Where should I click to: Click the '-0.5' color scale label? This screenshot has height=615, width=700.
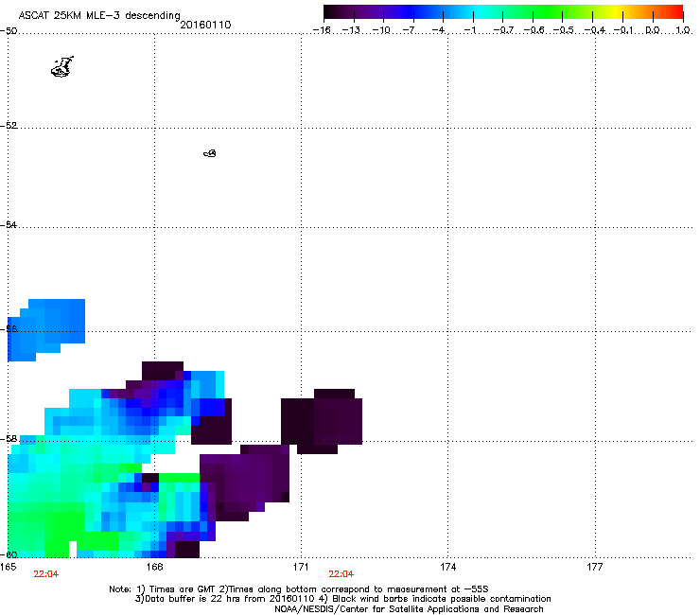(564, 30)
